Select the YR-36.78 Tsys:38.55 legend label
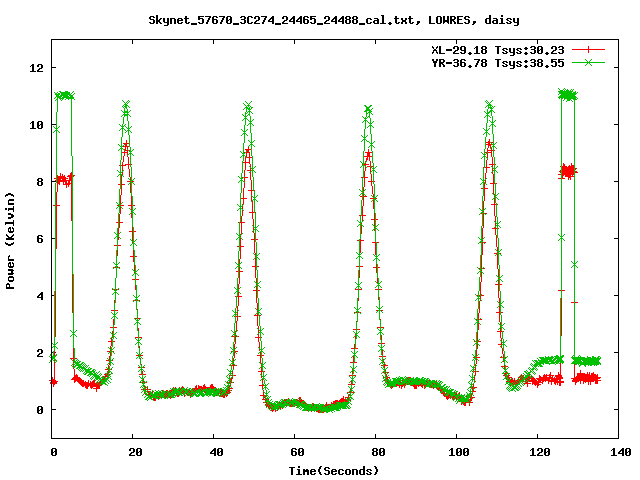Viewport: 640px width, 480px height. pyautogui.click(x=498, y=63)
